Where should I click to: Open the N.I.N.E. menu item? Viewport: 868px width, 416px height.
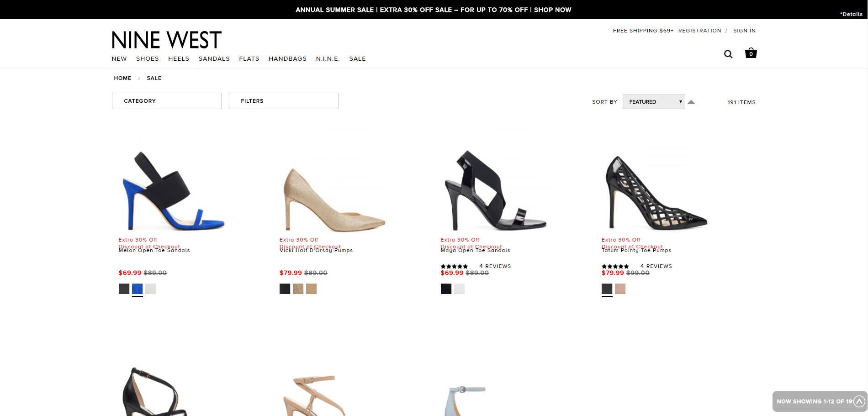tap(328, 58)
